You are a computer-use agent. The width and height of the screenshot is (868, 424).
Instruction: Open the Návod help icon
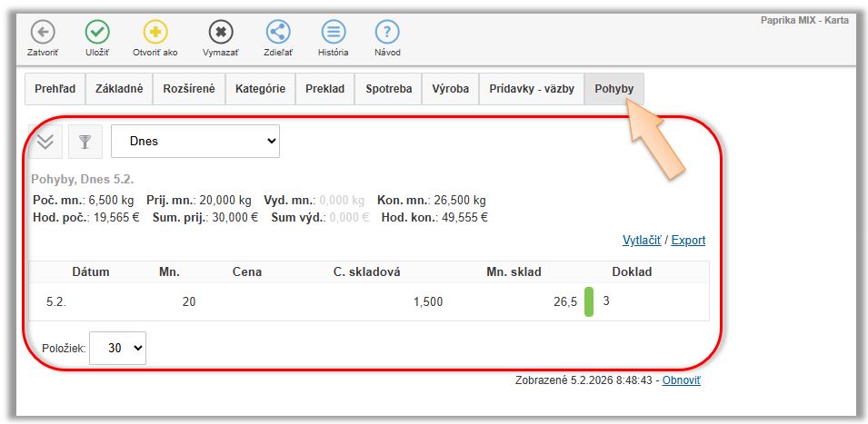(x=387, y=33)
